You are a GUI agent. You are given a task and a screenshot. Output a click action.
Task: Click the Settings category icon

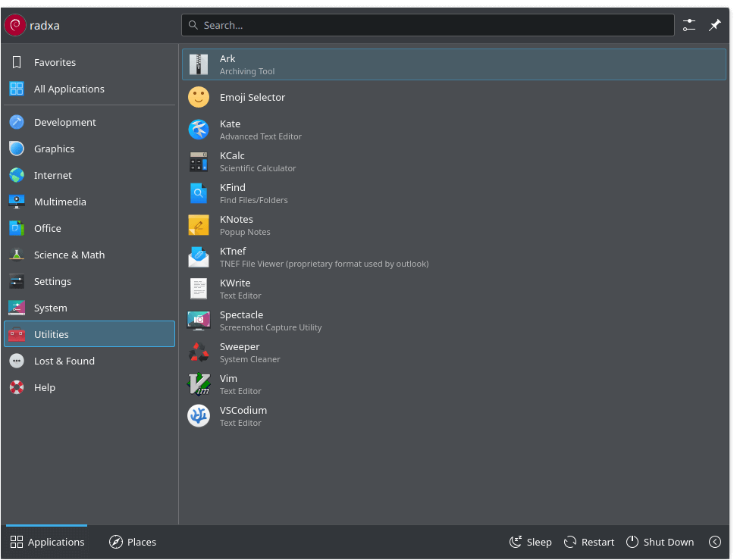(x=17, y=281)
